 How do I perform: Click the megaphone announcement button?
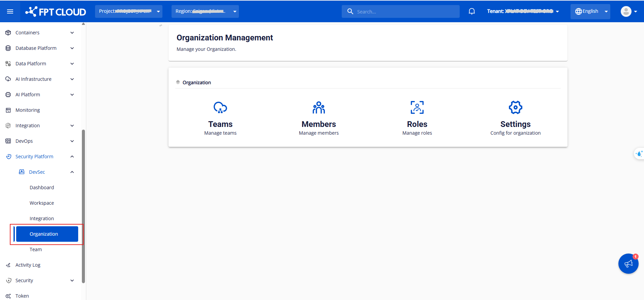click(628, 264)
